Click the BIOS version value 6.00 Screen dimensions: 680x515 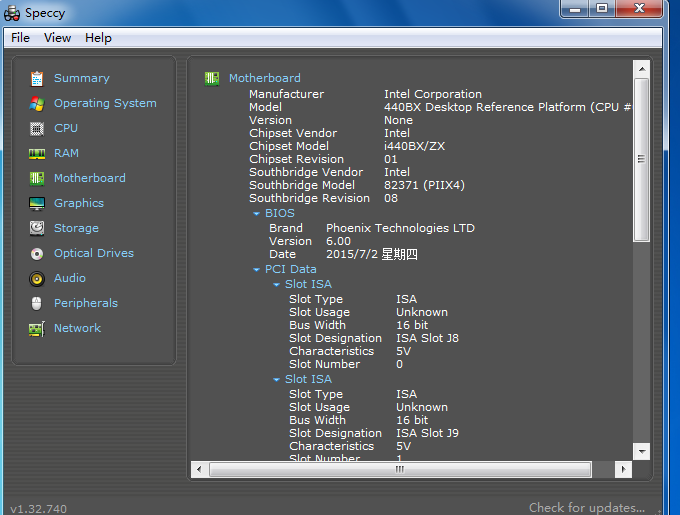click(338, 241)
